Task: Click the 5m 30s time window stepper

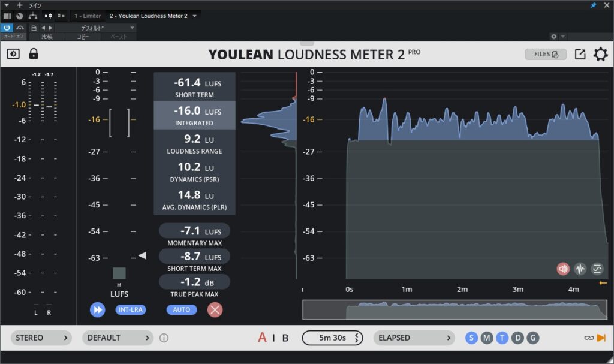Action: pos(332,338)
